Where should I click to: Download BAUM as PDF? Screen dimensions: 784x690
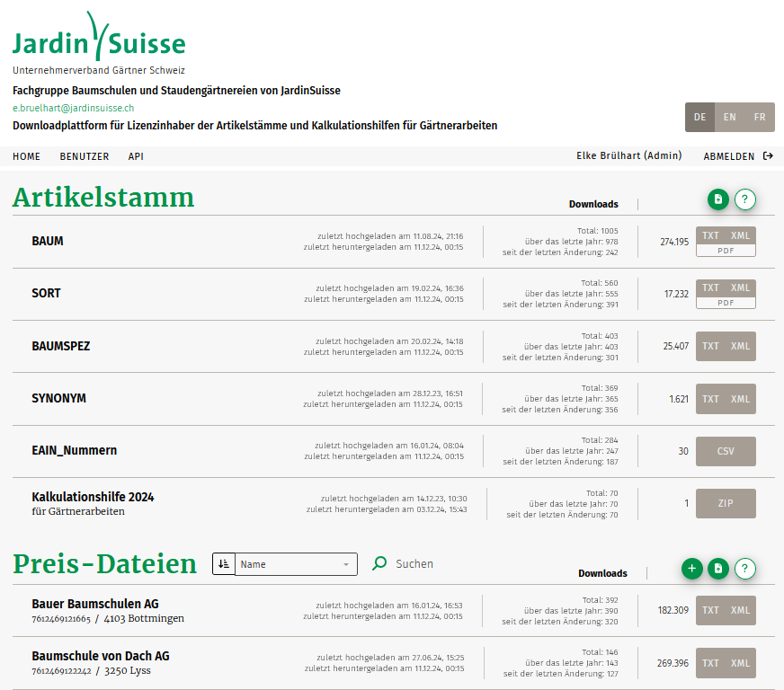[x=726, y=251]
